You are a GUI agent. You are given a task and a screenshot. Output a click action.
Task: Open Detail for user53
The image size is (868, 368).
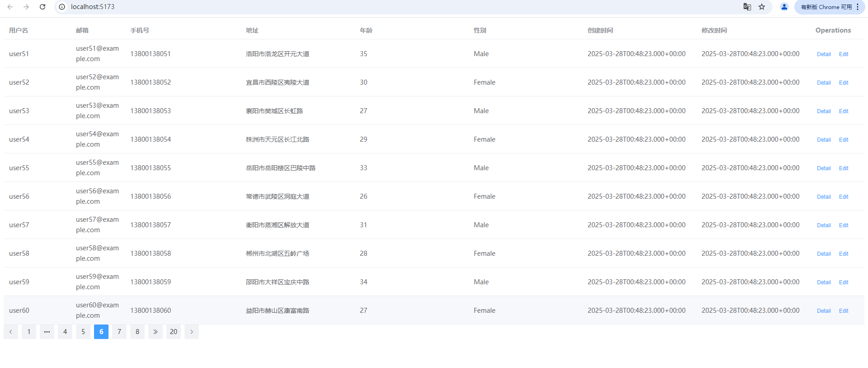[x=824, y=111]
